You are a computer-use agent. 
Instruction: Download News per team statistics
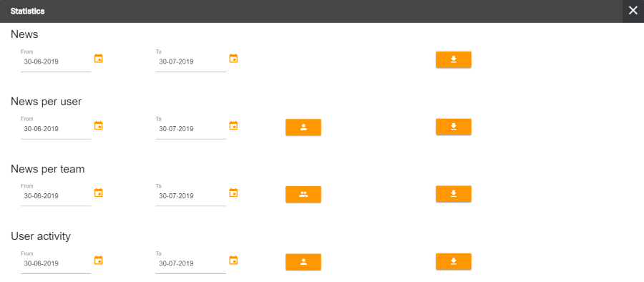(454, 194)
